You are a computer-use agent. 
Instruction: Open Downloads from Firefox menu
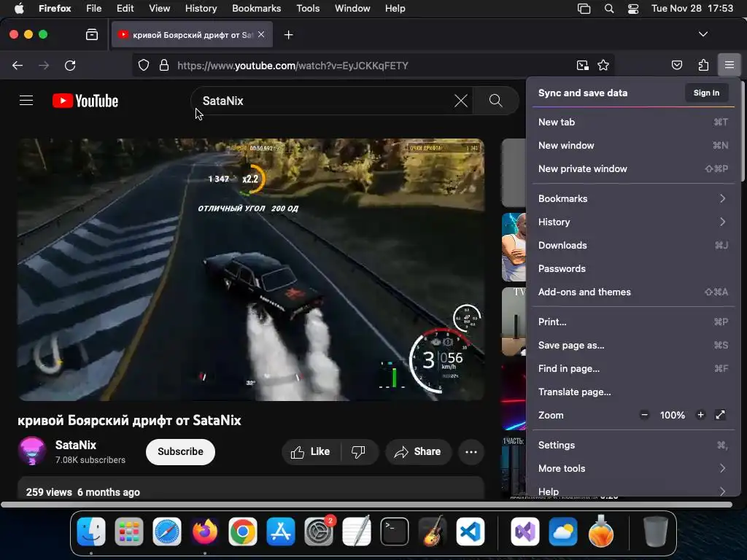point(633,245)
